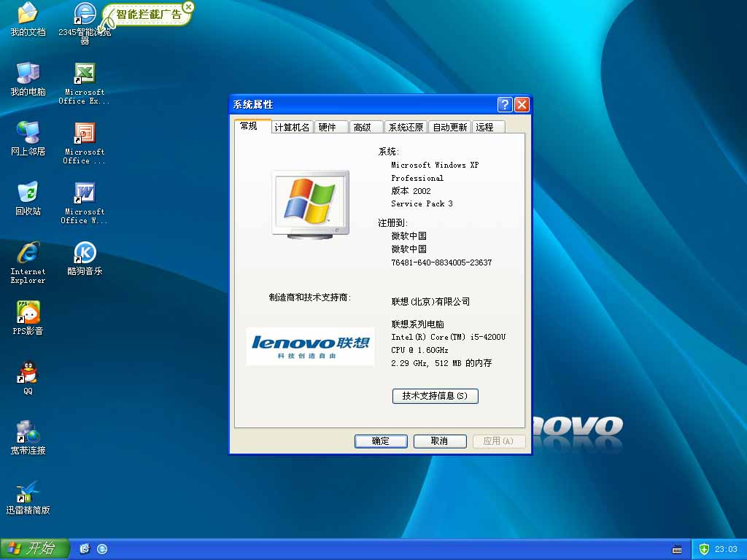Click the Intel(R) Core(TM) i5-4200U text
The width and height of the screenshot is (747, 560).
click(x=448, y=337)
